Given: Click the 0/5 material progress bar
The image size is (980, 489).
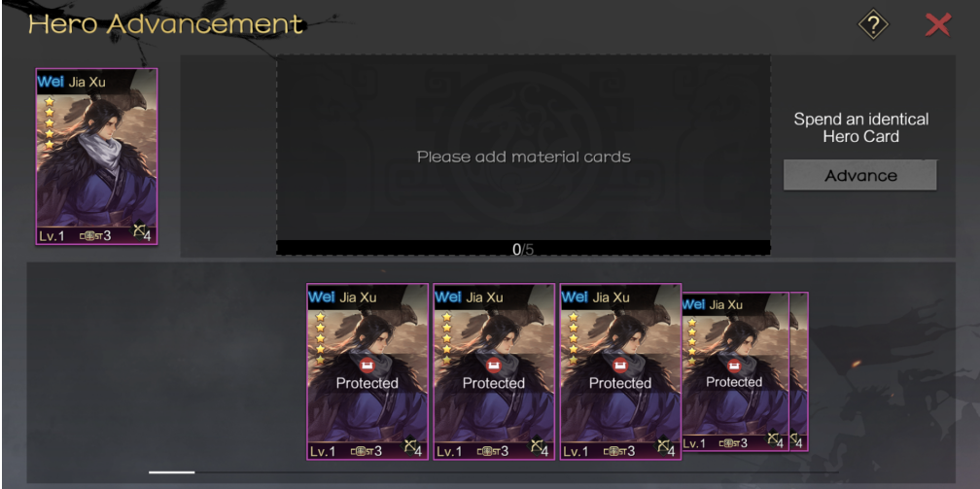Looking at the screenshot, I should tap(523, 248).
